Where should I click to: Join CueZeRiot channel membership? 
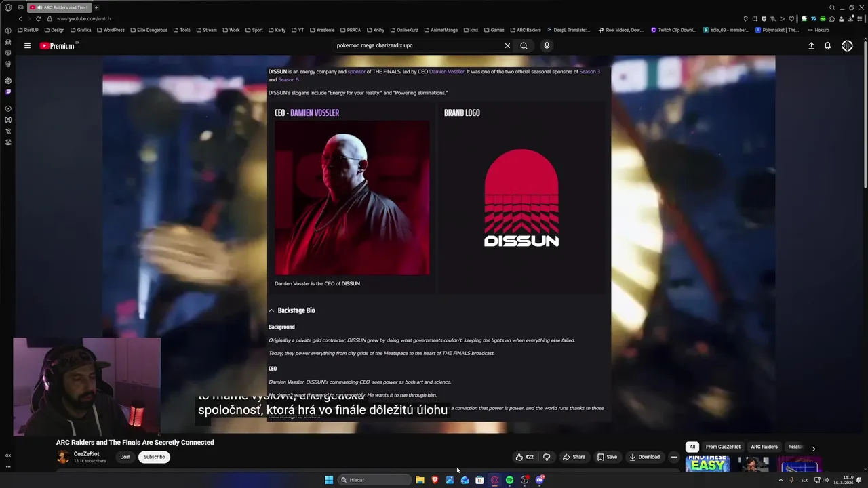click(125, 457)
